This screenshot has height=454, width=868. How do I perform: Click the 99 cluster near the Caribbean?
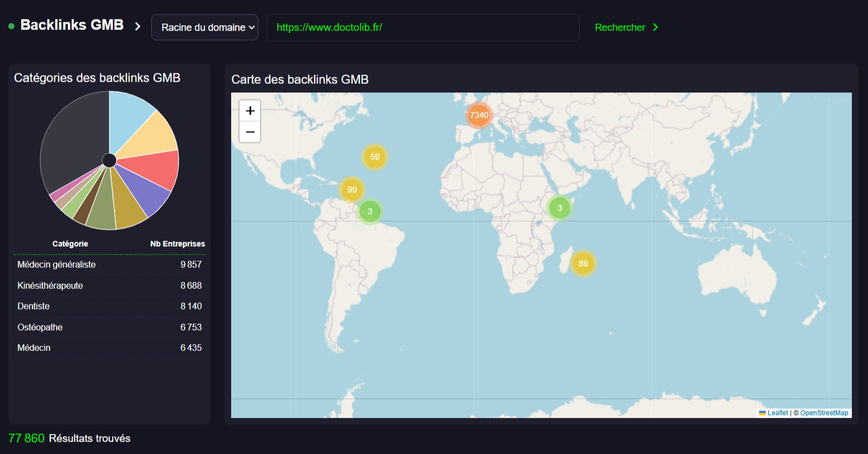(x=352, y=189)
